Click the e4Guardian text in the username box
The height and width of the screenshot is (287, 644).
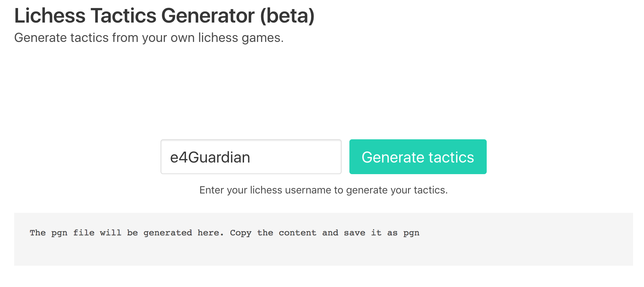pyautogui.click(x=210, y=157)
